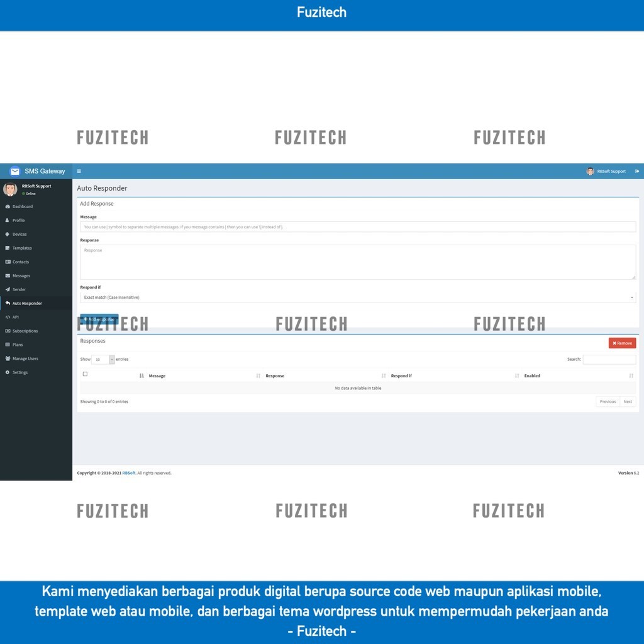Click the Auto Responder reply icon

(x=8, y=303)
